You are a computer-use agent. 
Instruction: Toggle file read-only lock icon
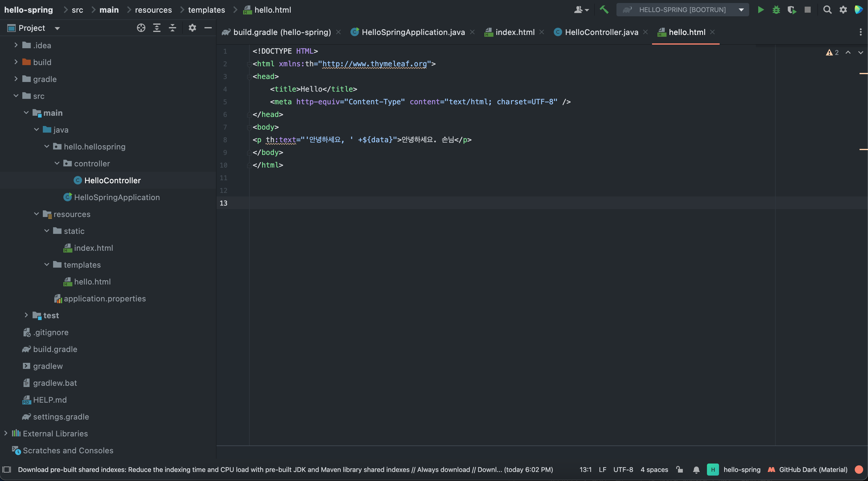680,470
